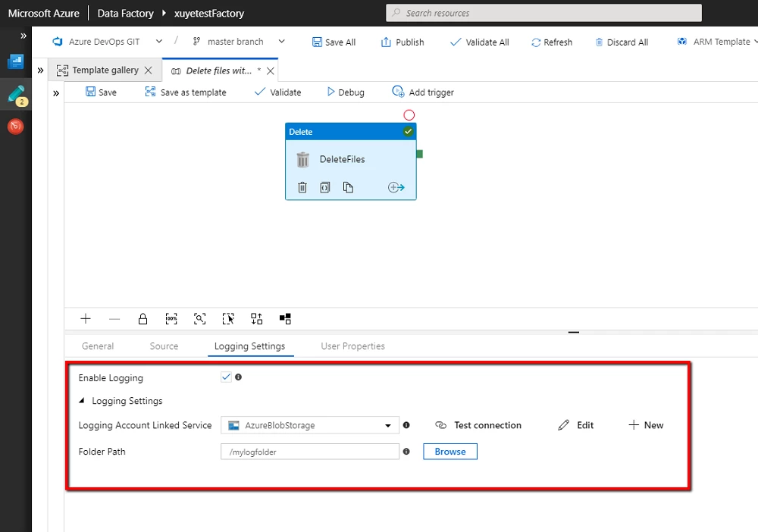Switch to the User Properties tab
Viewport: 758px width, 532px height.
353,346
